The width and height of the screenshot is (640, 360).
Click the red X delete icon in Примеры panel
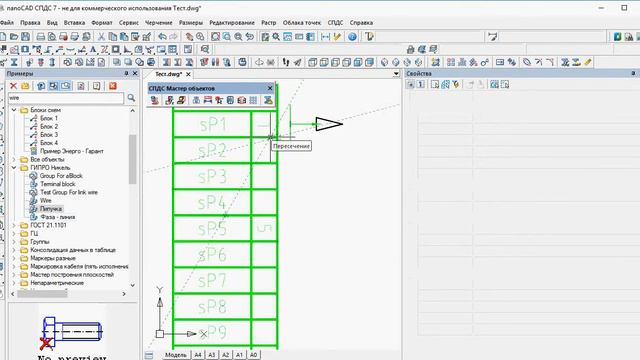[x=13, y=86]
